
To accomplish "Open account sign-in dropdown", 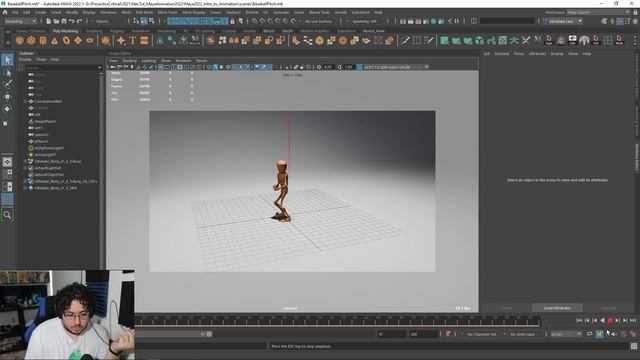I will pyautogui.click(x=563, y=21).
